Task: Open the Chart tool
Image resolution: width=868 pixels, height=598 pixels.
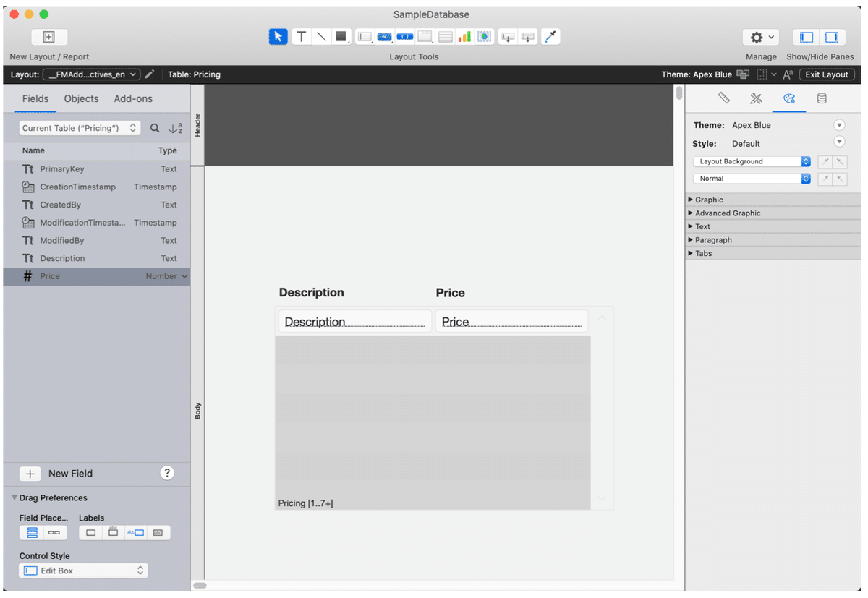Action: [x=464, y=36]
